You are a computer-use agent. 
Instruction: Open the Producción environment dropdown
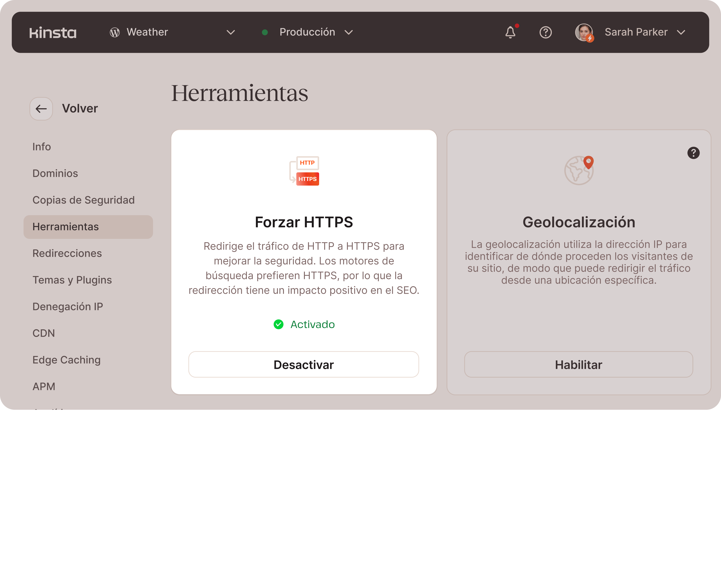click(x=349, y=33)
